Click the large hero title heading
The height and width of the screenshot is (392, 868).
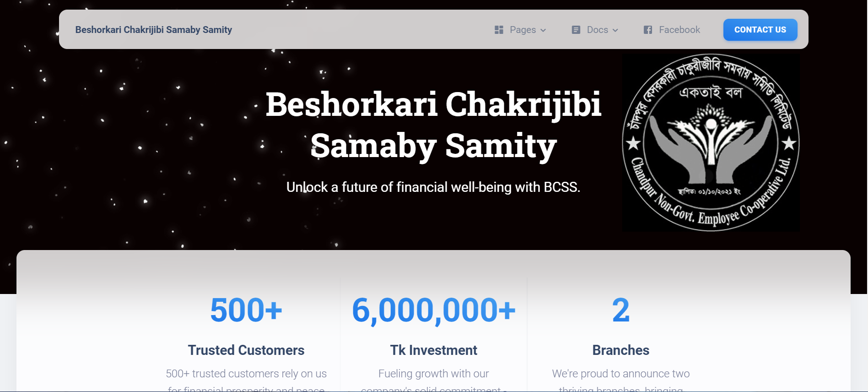[x=433, y=125]
